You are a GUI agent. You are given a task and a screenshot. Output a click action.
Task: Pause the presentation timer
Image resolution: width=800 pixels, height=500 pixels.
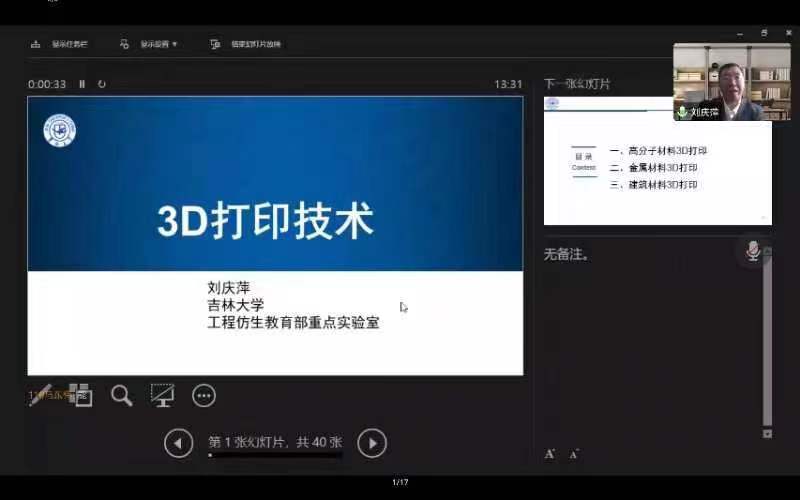[x=82, y=84]
